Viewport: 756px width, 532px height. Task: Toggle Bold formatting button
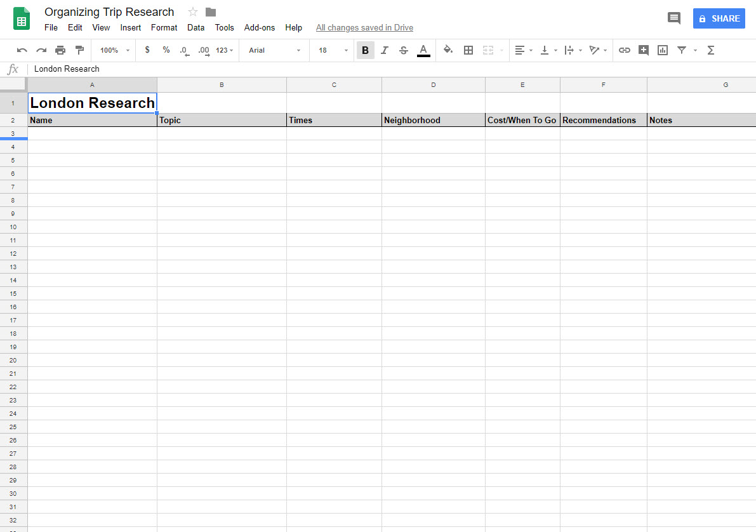(x=366, y=50)
